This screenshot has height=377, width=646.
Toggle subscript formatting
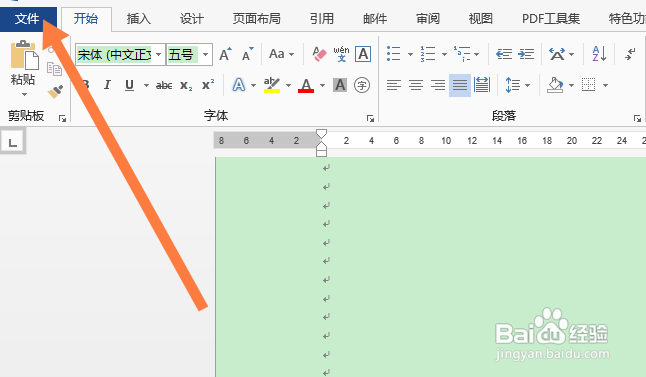pos(186,85)
